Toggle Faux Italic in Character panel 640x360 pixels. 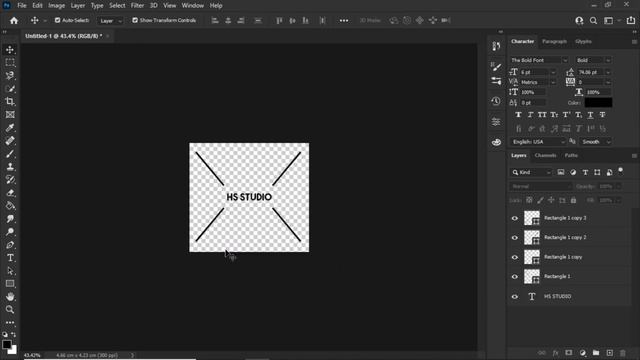530,115
